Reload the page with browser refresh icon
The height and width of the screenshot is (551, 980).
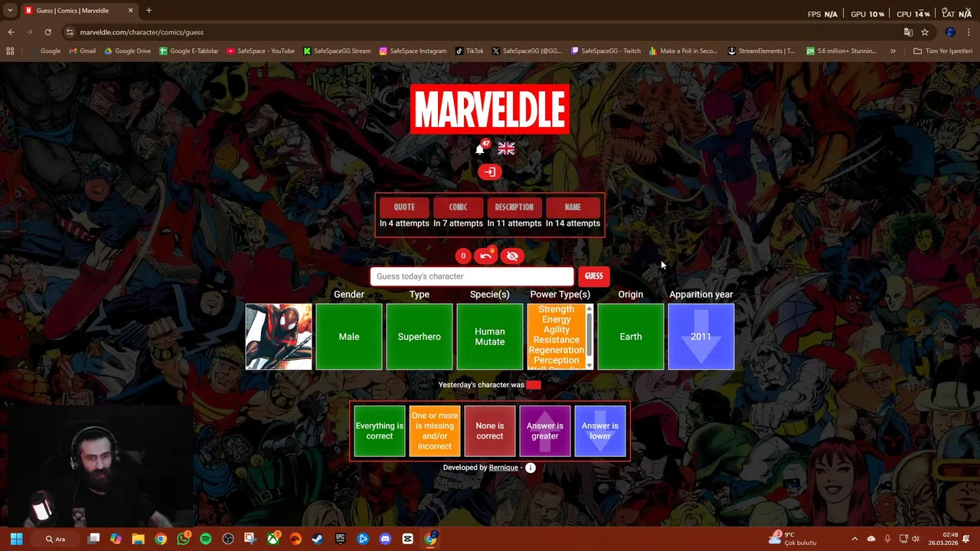[x=47, y=32]
